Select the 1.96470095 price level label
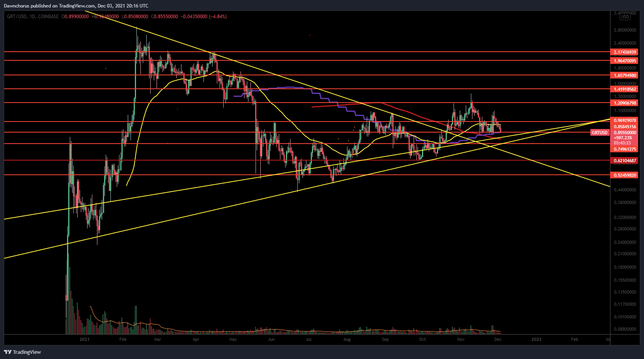This screenshot has height=359, width=644. pos(624,61)
